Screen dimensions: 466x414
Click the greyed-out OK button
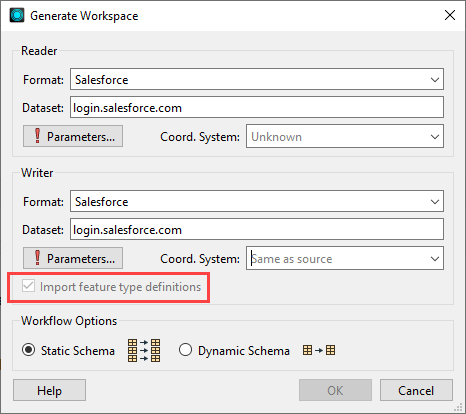coord(335,390)
